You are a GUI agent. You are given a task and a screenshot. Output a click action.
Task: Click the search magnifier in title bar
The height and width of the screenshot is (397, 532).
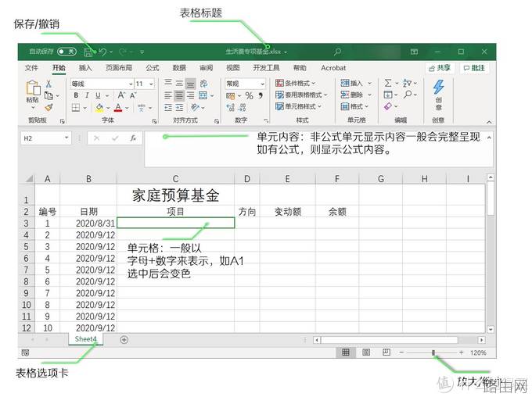(x=337, y=52)
